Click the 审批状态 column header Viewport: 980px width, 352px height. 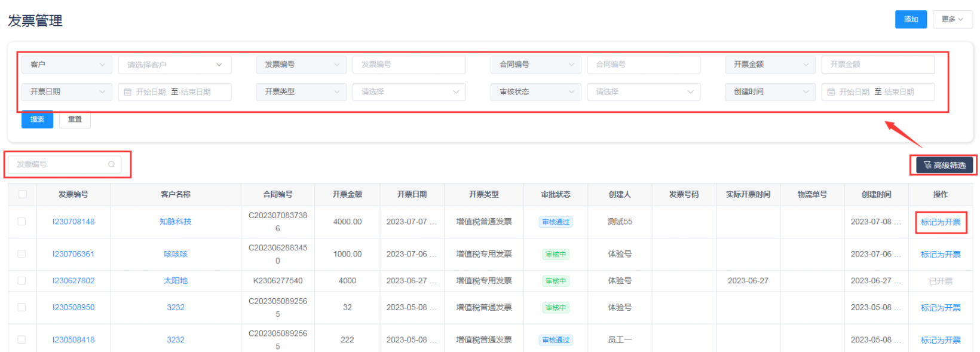[x=556, y=194]
